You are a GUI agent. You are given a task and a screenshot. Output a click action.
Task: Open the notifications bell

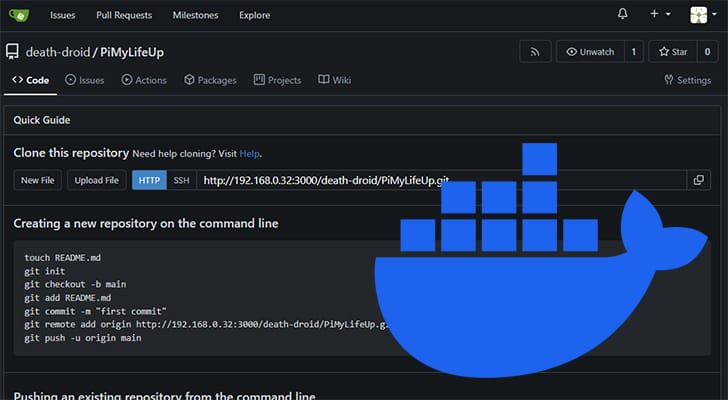coord(623,14)
